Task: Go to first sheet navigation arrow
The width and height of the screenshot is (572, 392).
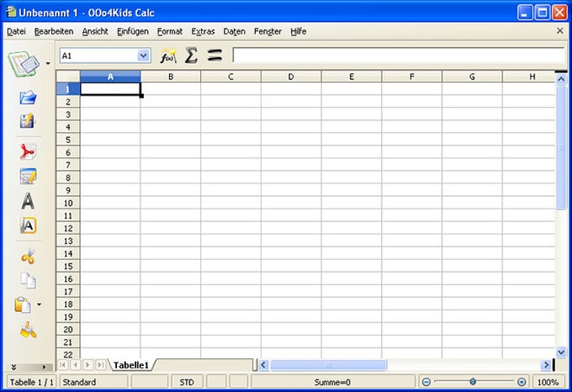Action: click(x=63, y=364)
